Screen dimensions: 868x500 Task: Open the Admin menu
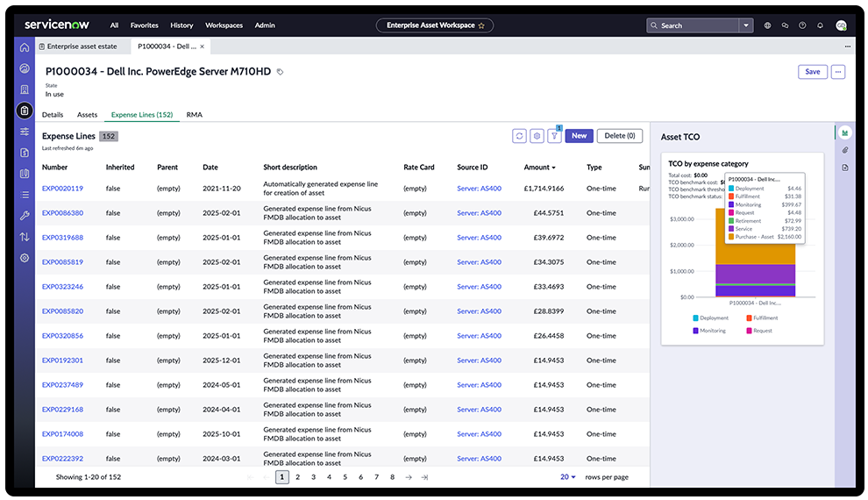point(265,25)
